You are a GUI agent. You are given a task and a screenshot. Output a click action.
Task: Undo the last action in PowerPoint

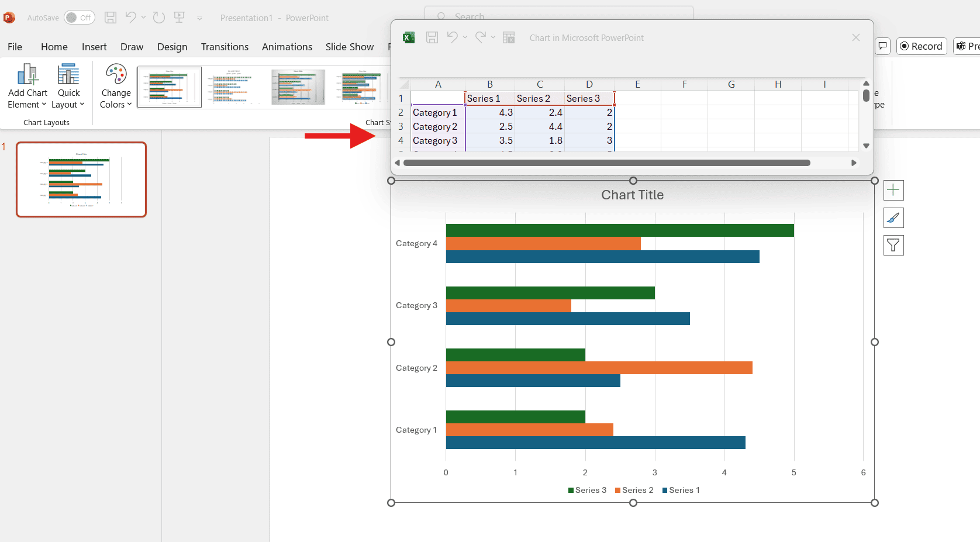tap(130, 18)
